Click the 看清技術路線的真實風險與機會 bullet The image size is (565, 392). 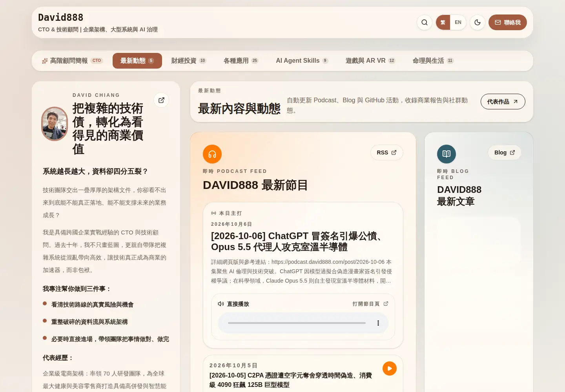pos(93,305)
